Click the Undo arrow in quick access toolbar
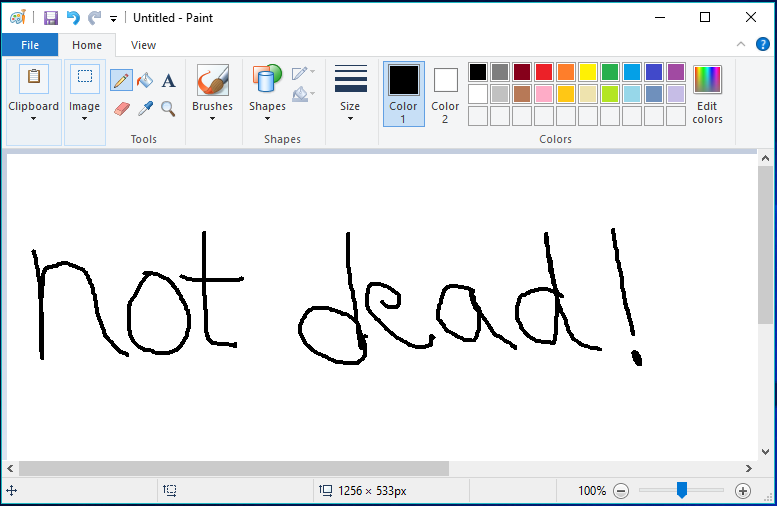This screenshot has width=777, height=506. click(72, 18)
